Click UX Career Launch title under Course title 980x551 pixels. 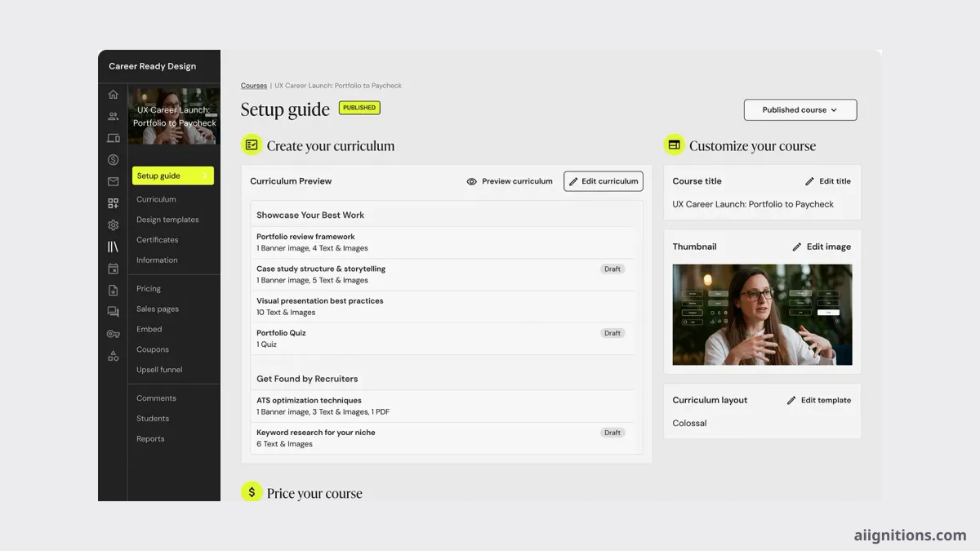click(753, 204)
